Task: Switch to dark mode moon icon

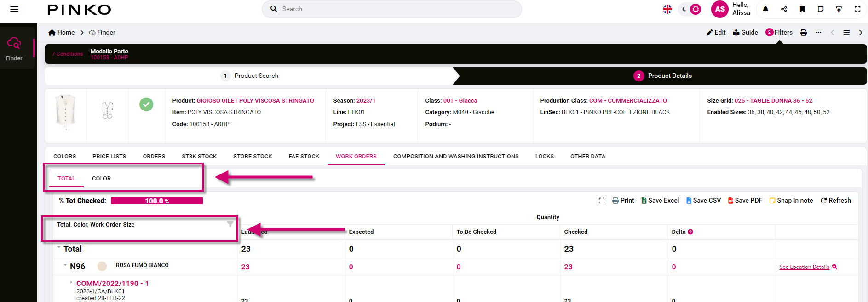Action: (x=684, y=9)
